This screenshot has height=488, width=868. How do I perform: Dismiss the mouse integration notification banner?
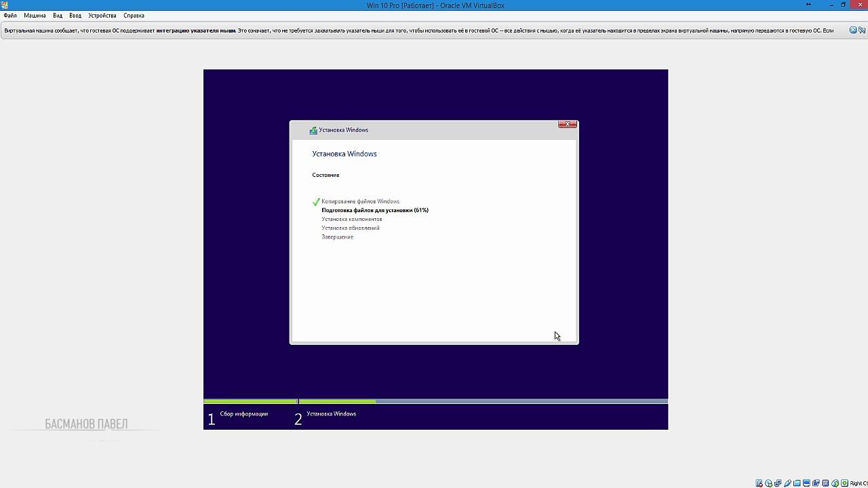tap(853, 30)
